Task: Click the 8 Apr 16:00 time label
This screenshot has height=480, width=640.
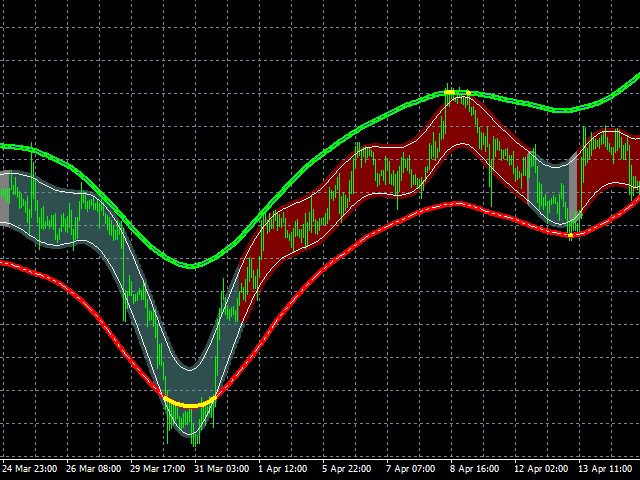Action: pyautogui.click(x=475, y=468)
